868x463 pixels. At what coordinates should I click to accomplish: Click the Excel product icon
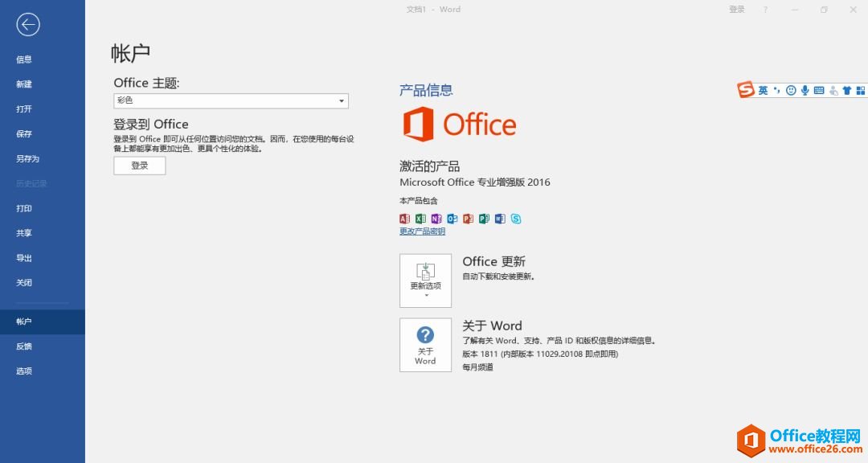pyautogui.click(x=420, y=219)
